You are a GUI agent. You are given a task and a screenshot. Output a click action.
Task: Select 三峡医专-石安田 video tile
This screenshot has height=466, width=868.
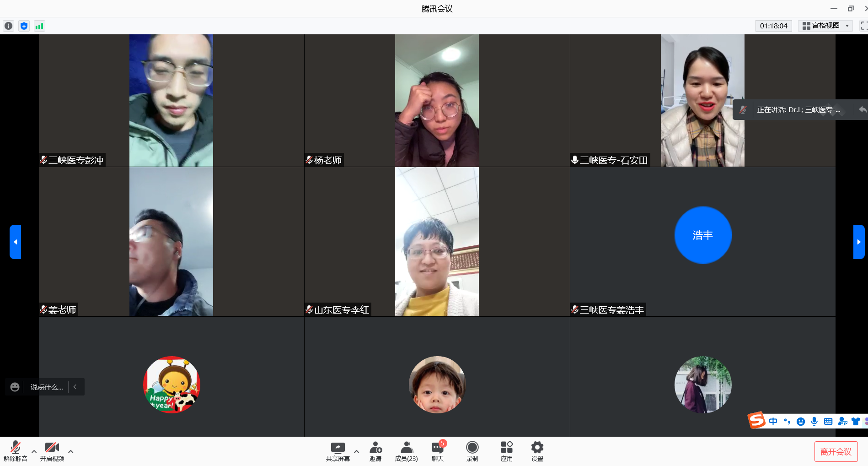coord(703,100)
